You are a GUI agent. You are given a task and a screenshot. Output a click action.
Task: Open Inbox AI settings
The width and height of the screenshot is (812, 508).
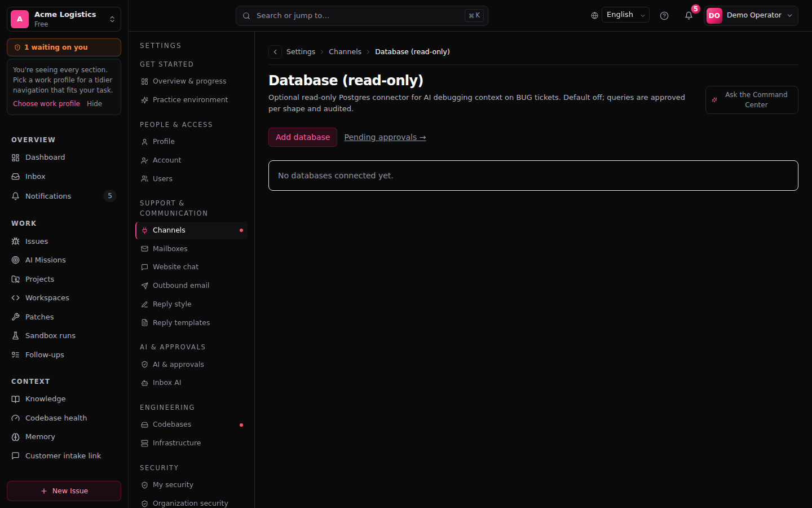coord(191,383)
